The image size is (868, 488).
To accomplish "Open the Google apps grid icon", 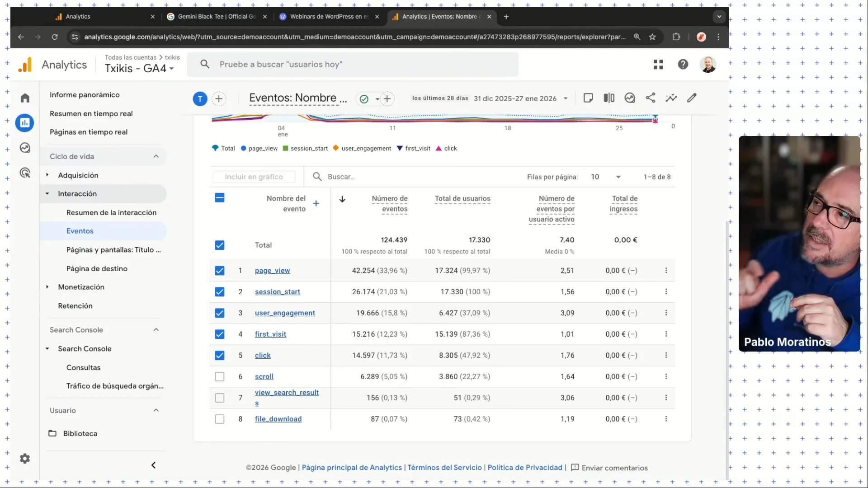I will click(658, 65).
